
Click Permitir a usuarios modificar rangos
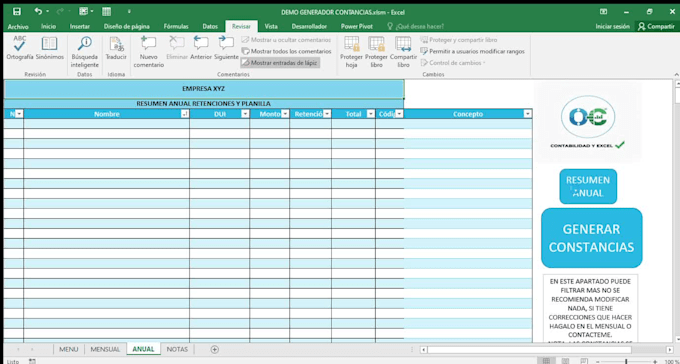472,51
